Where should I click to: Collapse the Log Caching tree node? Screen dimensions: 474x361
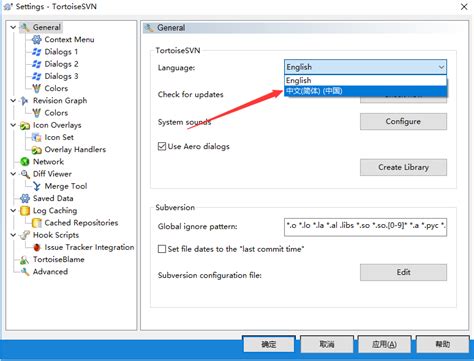click(x=13, y=211)
